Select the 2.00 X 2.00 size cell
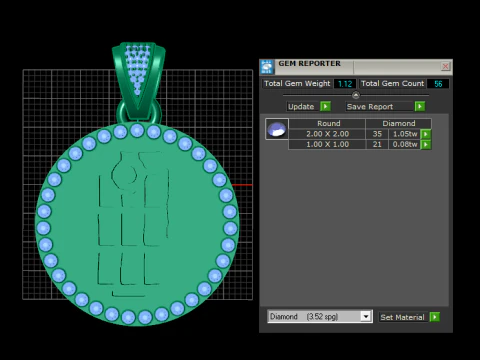This screenshot has height=360, width=480. point(327,134)
